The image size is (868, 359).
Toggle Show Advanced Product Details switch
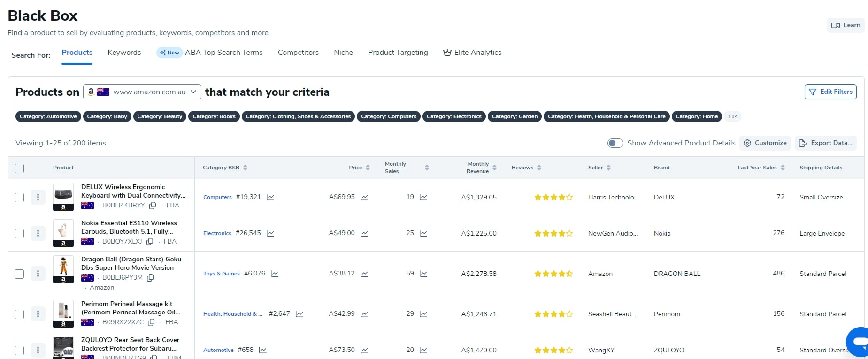point(615,143)
